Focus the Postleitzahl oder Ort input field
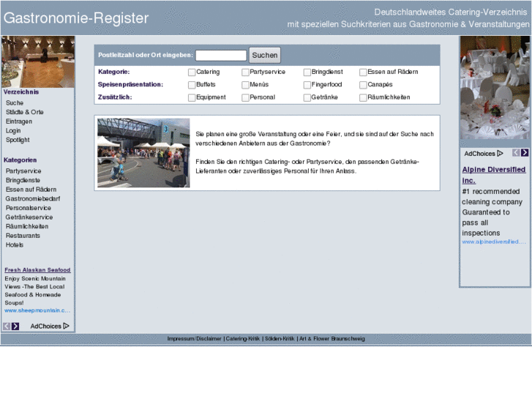Screen dimensions: 532x399 [221, 55]
